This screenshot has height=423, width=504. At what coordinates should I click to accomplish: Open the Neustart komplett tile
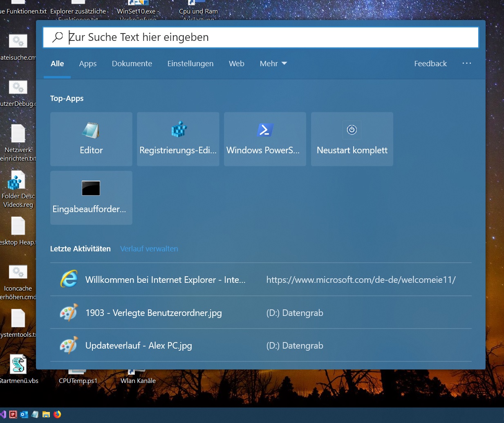[352, 139]
